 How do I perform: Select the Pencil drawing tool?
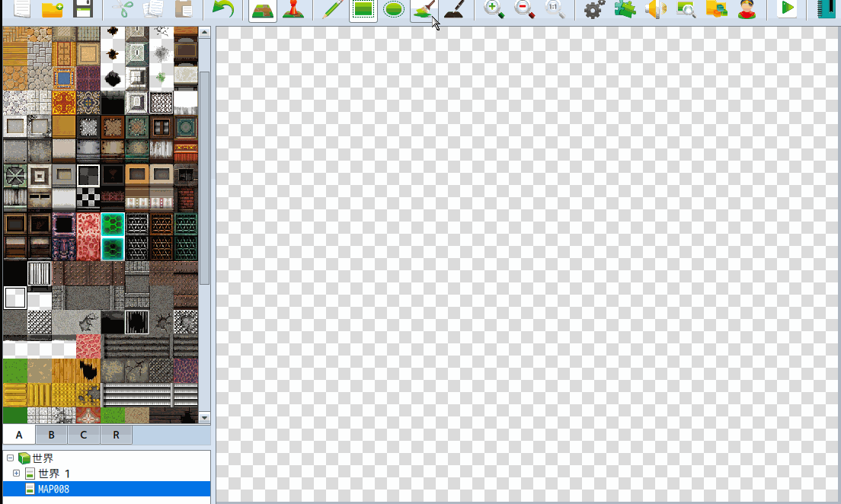[x=333, y=8]
